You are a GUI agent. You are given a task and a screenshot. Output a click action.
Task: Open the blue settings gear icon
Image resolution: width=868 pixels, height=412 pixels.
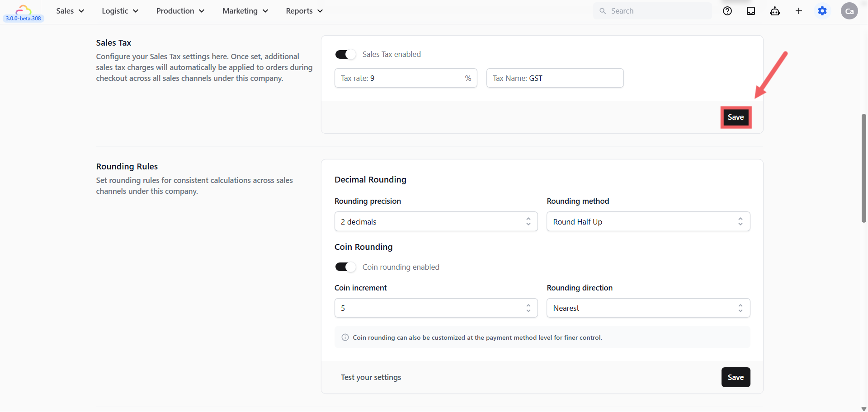coord(822,11)
